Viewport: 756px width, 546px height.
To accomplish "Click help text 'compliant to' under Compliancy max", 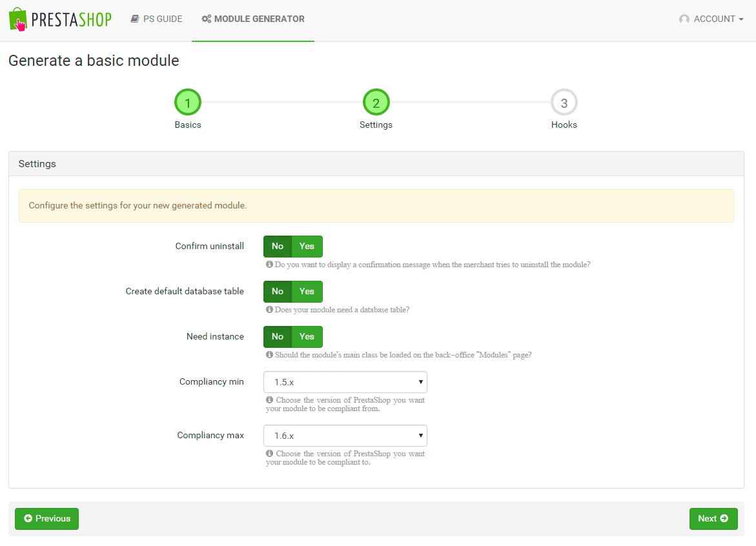I will point(345,458).
